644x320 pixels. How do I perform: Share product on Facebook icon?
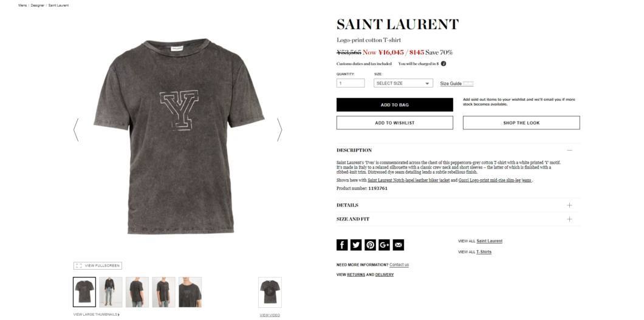[x=342, y=245]
